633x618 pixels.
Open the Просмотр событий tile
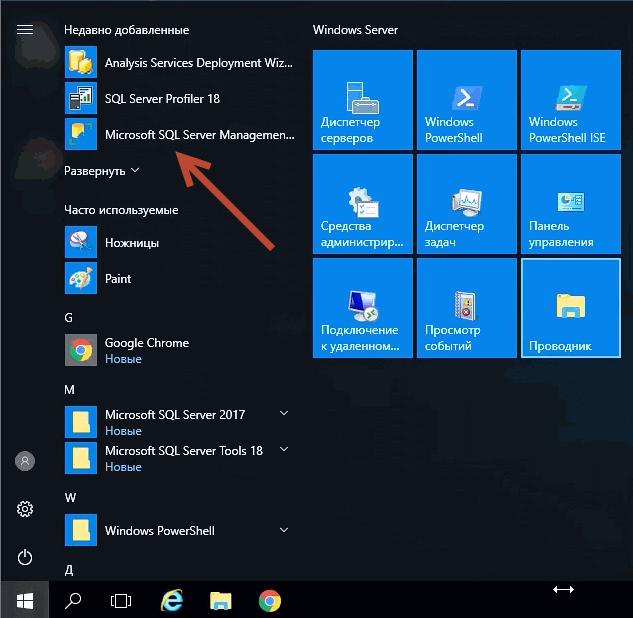pos(467,308)
